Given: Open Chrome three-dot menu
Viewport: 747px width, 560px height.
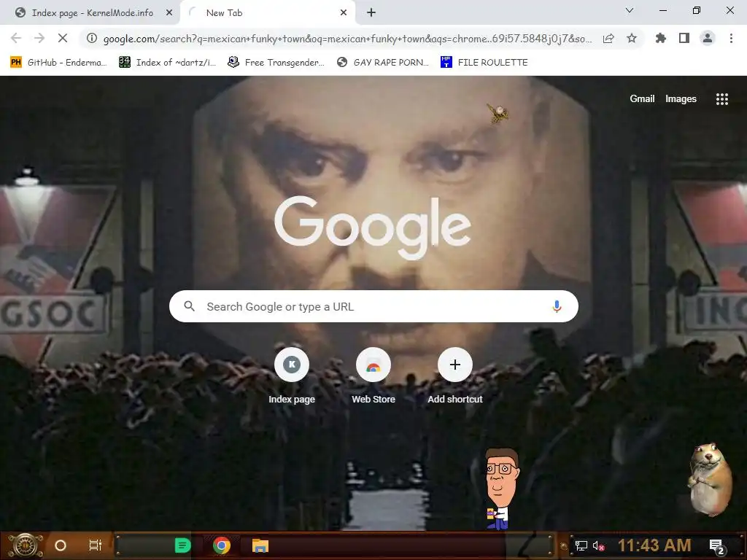Looking at the screenshot, I should 731,38.
